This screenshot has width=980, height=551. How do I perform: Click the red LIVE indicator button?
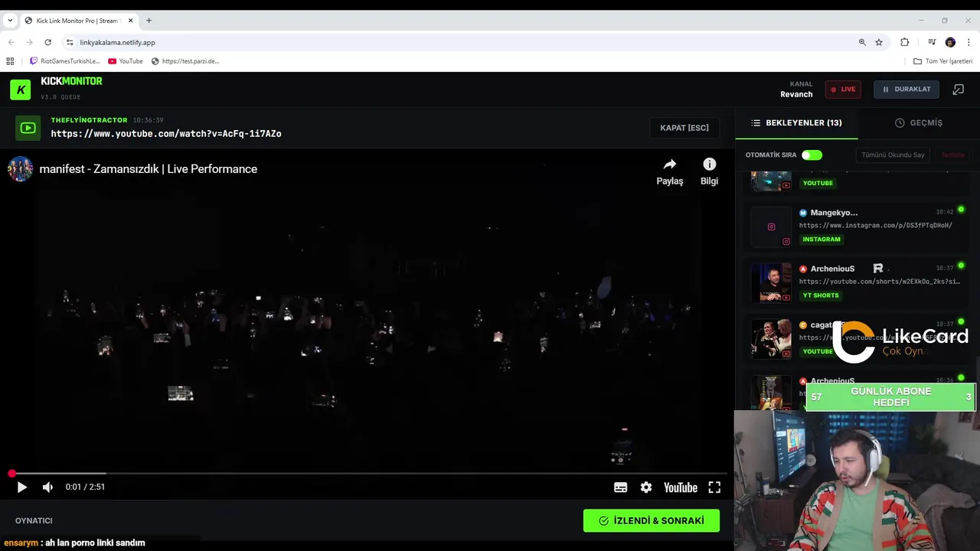[843, 90]
